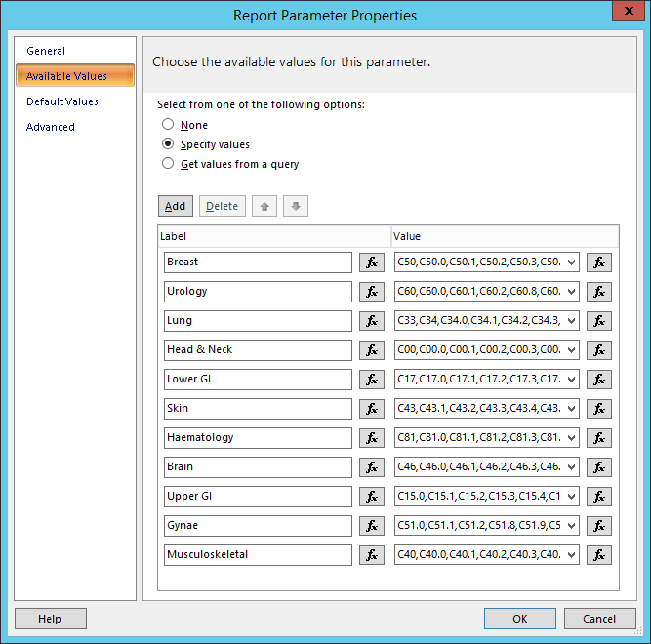Expand the Lower GI value dropdown
Viewport: 651px width, 644px height.
coord(571,380)
